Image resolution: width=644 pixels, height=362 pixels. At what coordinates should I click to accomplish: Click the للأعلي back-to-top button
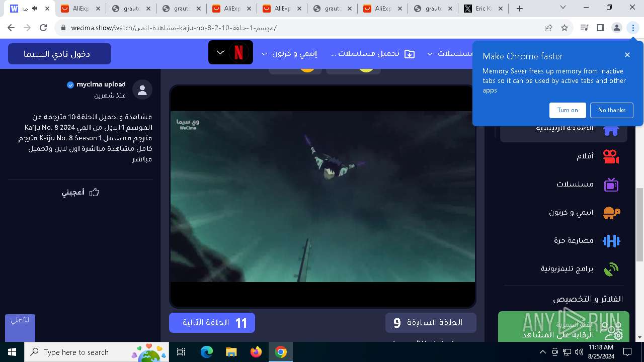click(x=20, y=328)
